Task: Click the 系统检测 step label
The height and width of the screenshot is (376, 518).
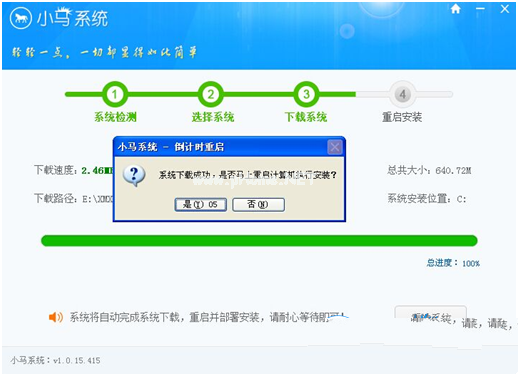Action: coord(115,117)
